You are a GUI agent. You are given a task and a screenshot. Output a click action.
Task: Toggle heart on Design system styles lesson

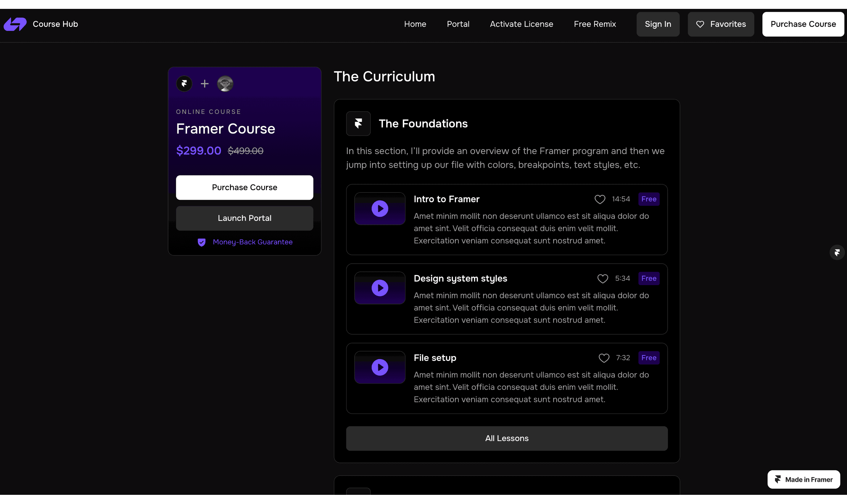602,279
